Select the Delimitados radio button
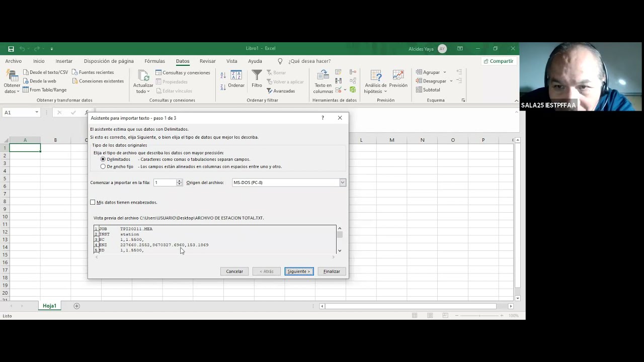Screen dimensions: 644x362 click(x=103, y=159)
